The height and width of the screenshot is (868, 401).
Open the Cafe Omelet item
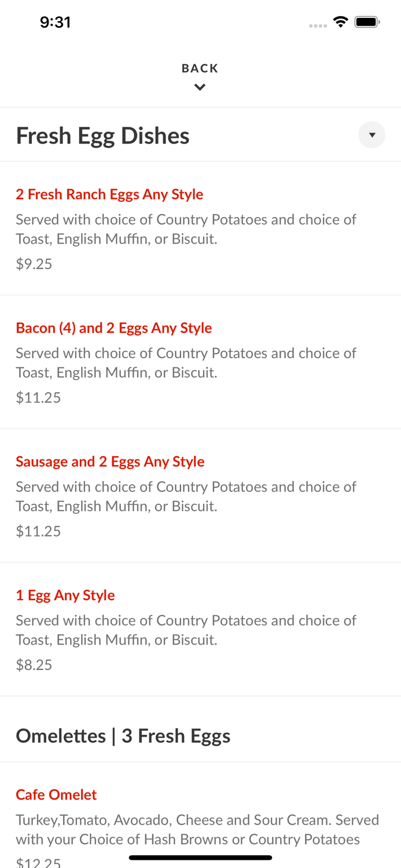pyautogui.click(x=56, y=795)
